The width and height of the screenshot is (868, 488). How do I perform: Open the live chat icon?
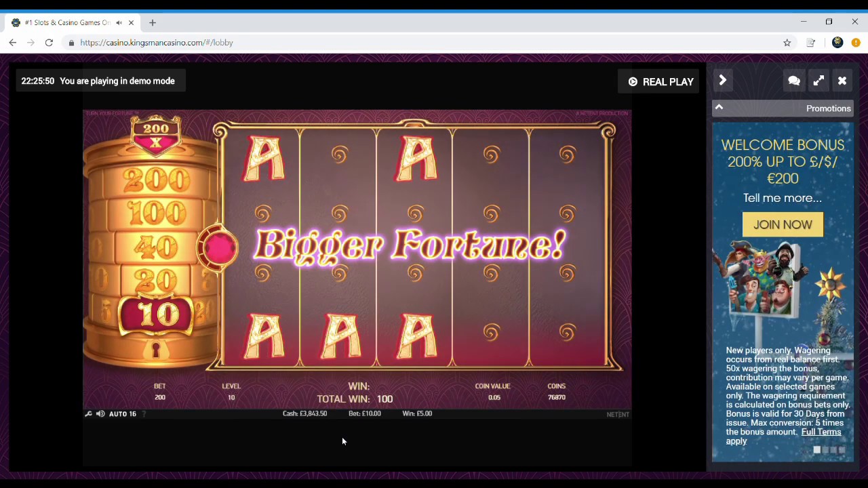tap(794, 81)
